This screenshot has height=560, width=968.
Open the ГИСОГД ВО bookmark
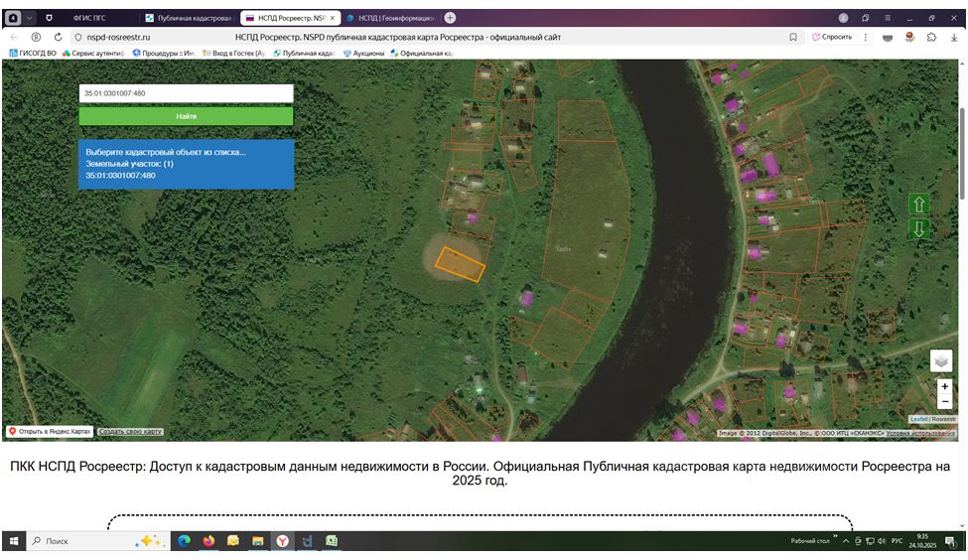coord(35,53)
